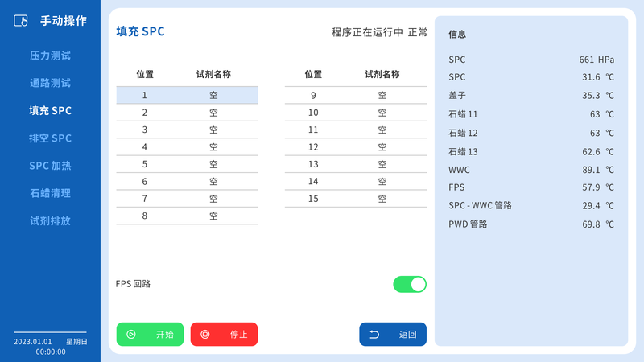Image resolution: width=644 pixels, height=362 pixels.
Task: Select 试剂排放 menu item
Action: click(x=50, y=220)
